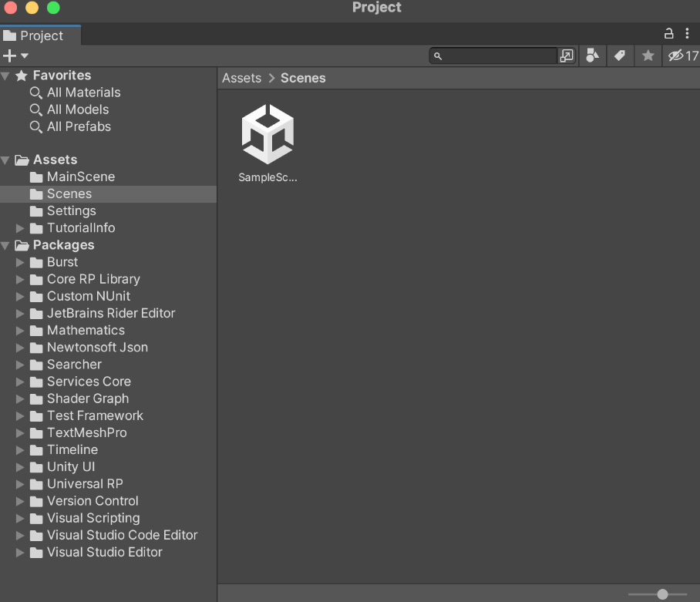Image resolution: width=700 pixels, height=602 pixels.
Task: Collapse the Assets folder triangle
Action: coord(5,160)
